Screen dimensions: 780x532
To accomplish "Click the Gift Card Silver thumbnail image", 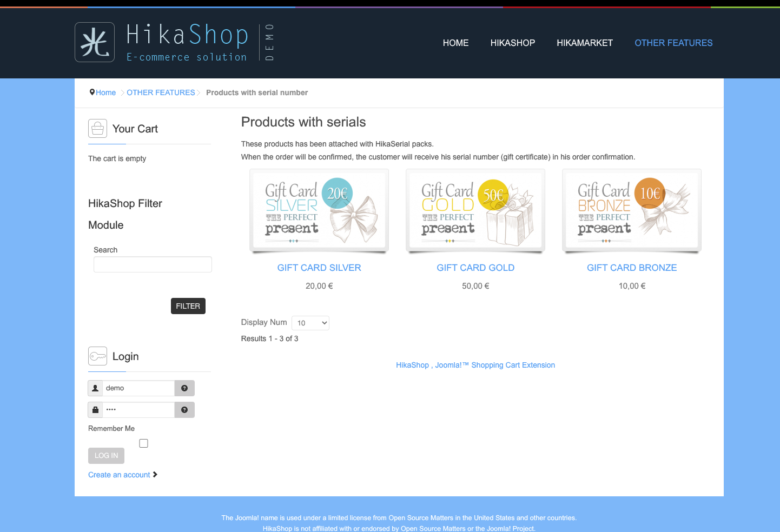I will [x=319, y=211].
